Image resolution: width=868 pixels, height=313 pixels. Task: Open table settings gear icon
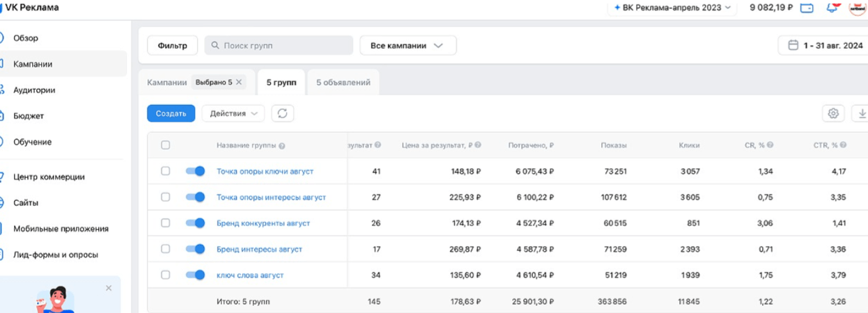click(x=833, y=113)
